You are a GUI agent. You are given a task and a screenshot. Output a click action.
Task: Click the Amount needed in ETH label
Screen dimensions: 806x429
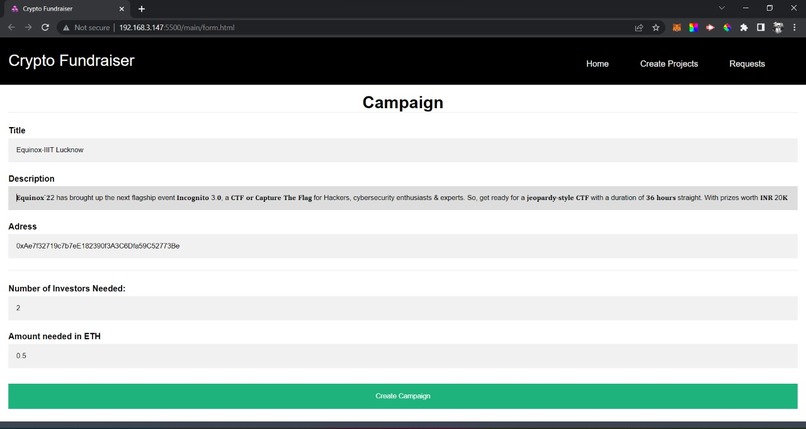[x=54, y=336]
